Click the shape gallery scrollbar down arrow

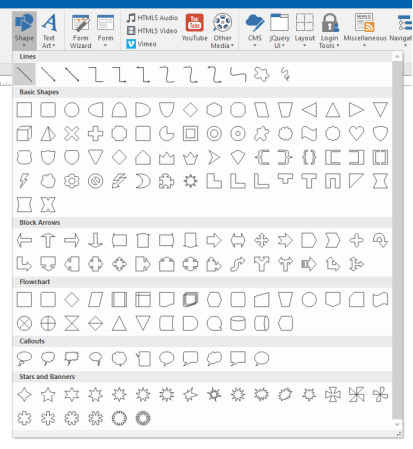(x=397, y=425)
